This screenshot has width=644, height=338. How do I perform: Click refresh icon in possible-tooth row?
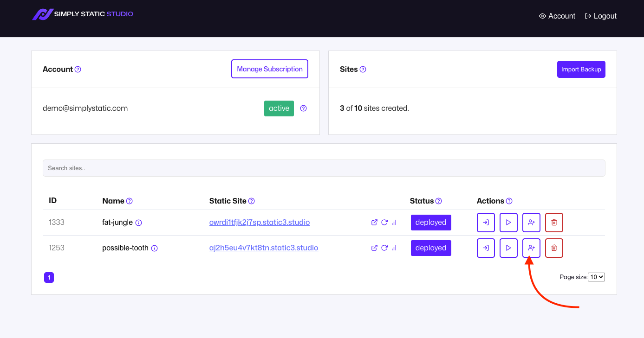pos(384,248)
